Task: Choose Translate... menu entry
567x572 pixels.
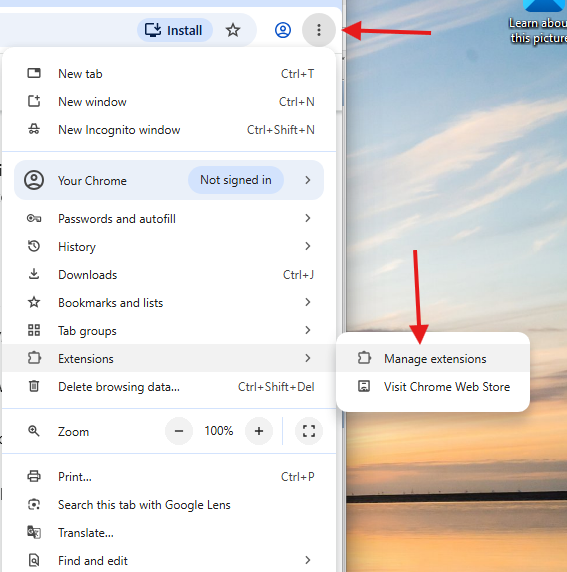Action: (169, 533)
